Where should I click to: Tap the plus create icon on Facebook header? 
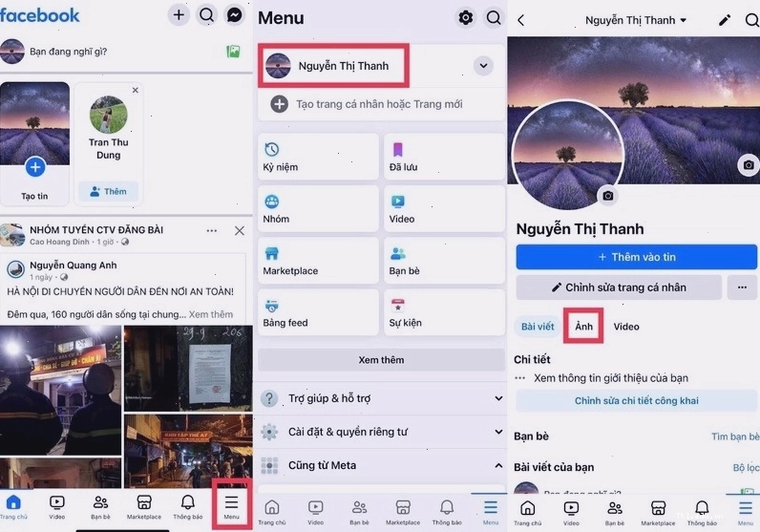179,15
